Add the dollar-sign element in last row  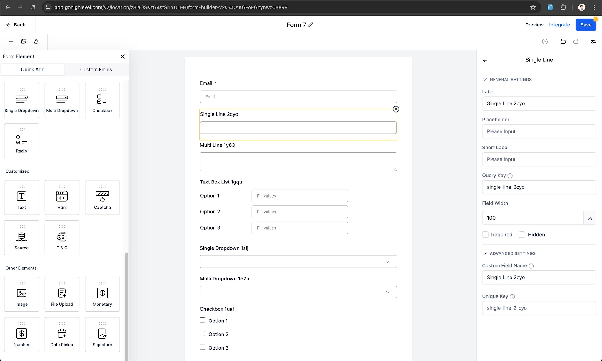22,335
